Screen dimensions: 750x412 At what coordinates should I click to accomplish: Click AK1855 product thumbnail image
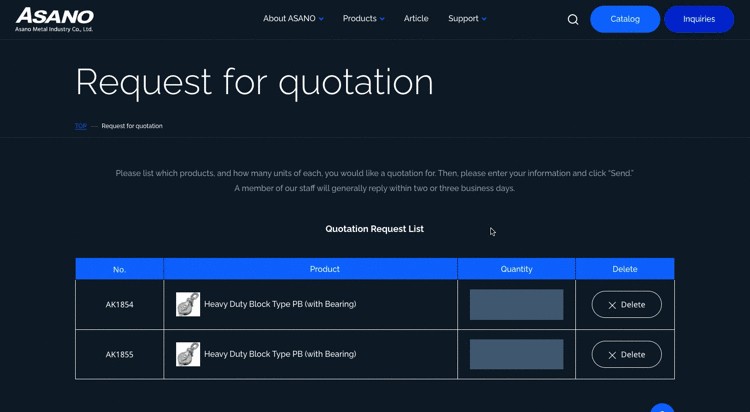(188, 354)
